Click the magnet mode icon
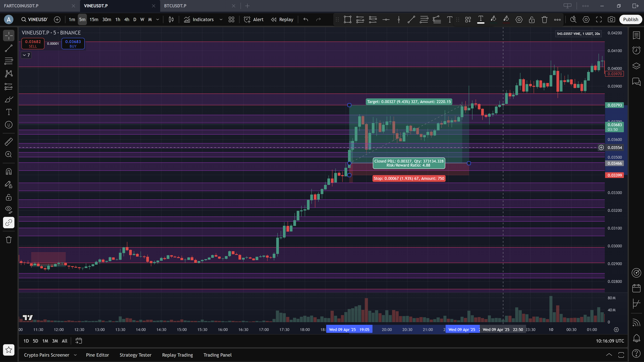This screenshot has height=362, width=644. [9, 172]
